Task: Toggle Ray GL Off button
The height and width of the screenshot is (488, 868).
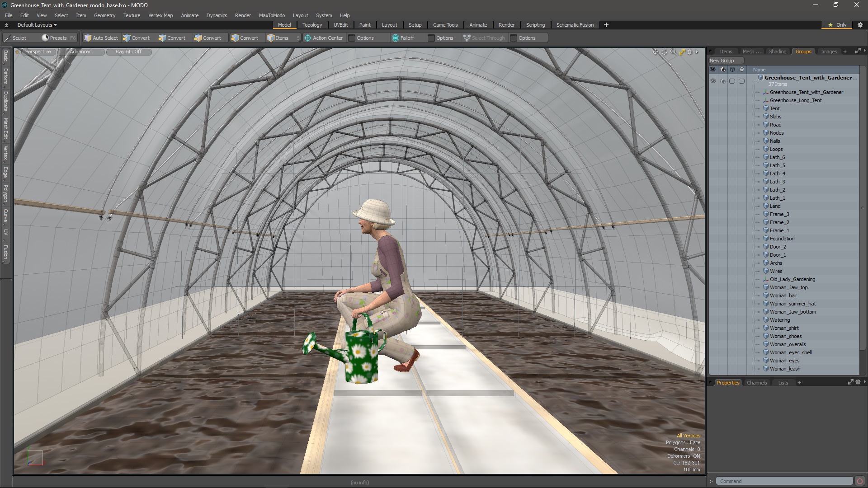Action: coord(128,51)
